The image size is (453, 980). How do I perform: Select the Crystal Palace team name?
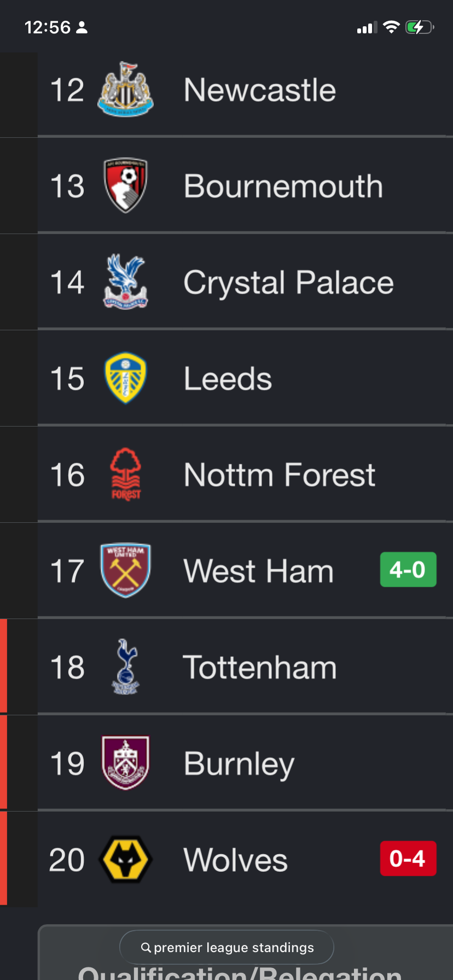[x=288, y=283]
